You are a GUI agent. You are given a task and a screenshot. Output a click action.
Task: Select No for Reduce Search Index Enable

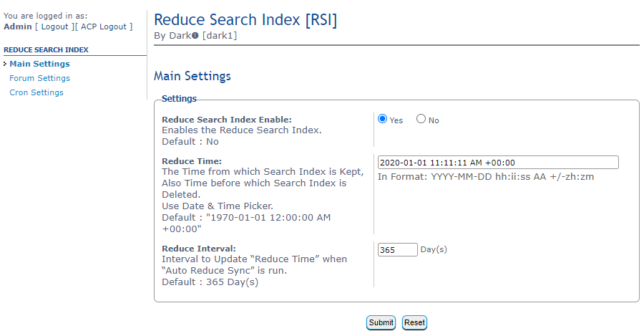421,119
